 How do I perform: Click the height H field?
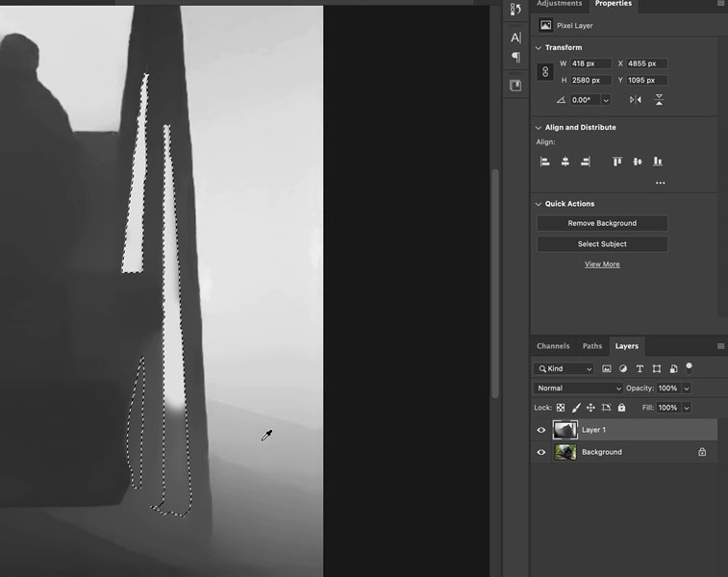coord(590,81)
